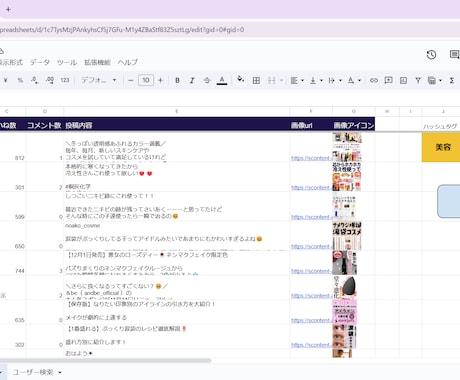Open vertical align dropdown
Viewport: 460px width, 380px height.
tap(316, 80)
